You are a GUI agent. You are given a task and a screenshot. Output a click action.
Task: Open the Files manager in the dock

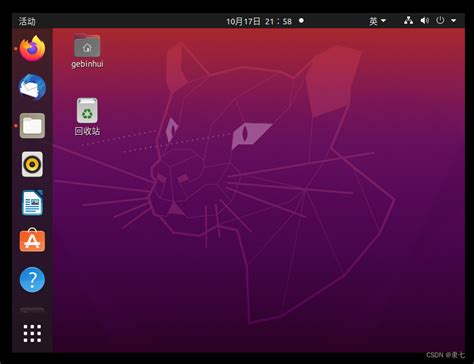tap(32, 126)
